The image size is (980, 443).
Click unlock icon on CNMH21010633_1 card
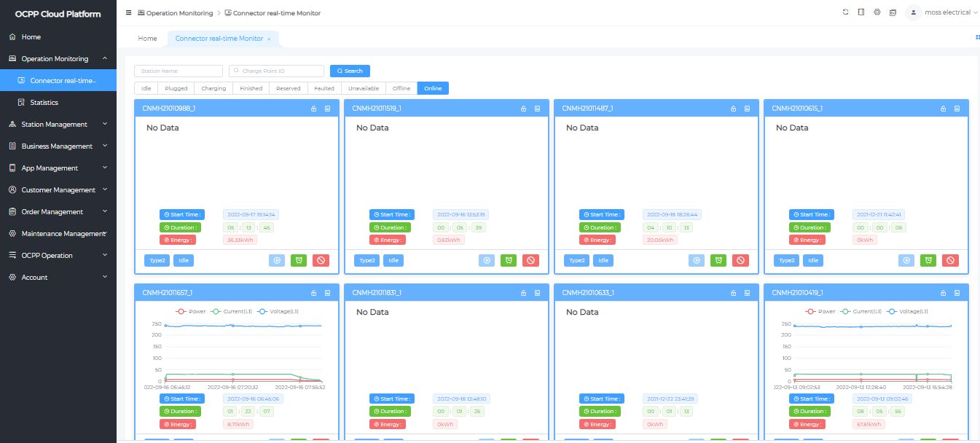click(734, 293)
